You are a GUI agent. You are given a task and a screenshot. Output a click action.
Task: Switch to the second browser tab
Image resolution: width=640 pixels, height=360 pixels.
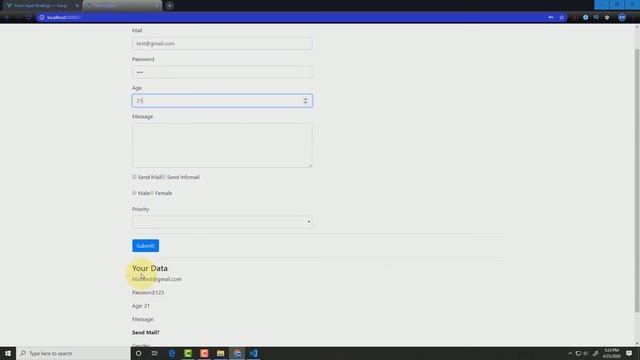tap(121, 6)
